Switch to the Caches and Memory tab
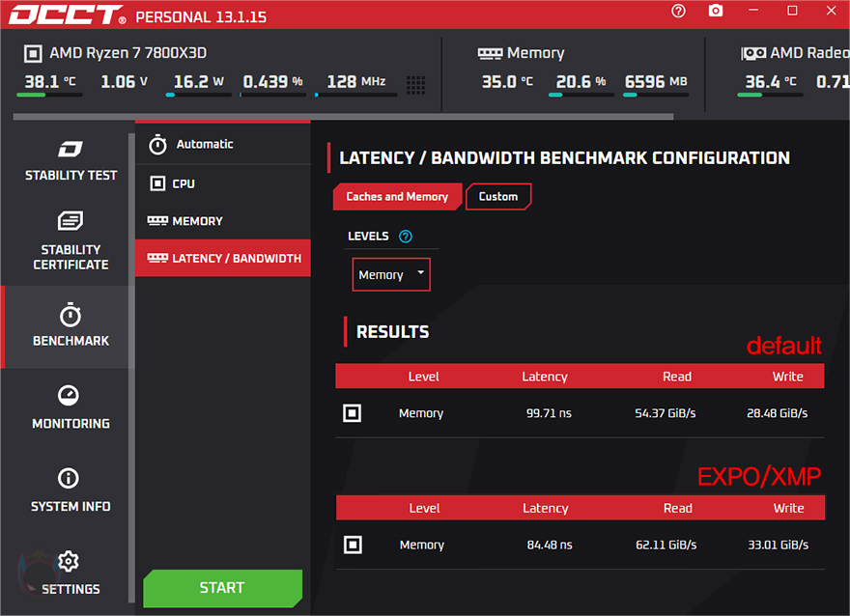 [397, 197]
